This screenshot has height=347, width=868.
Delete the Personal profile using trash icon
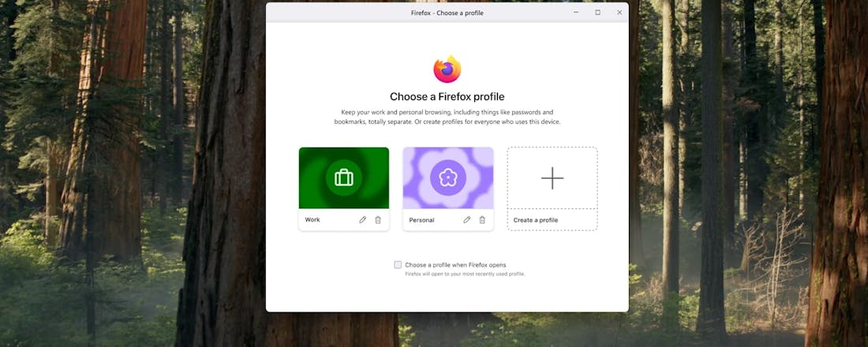point(482,220)
